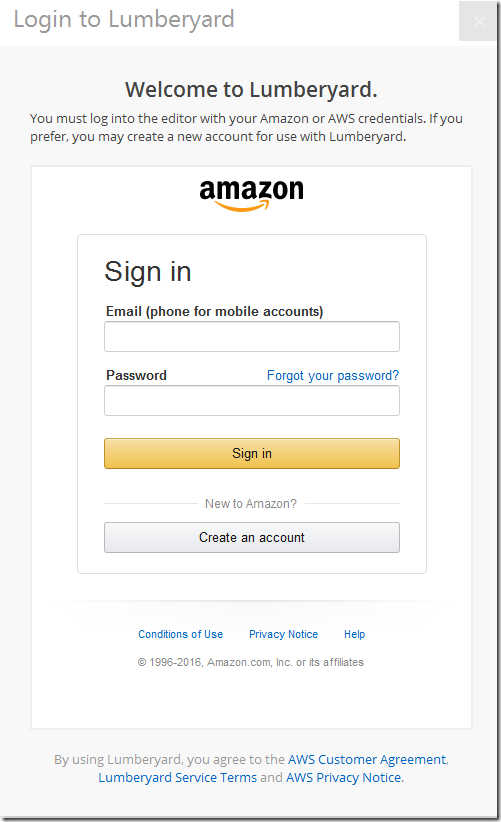Click the Amazon.com copyright notice text
The image size is (501, 822).
[x=250, y=662]
